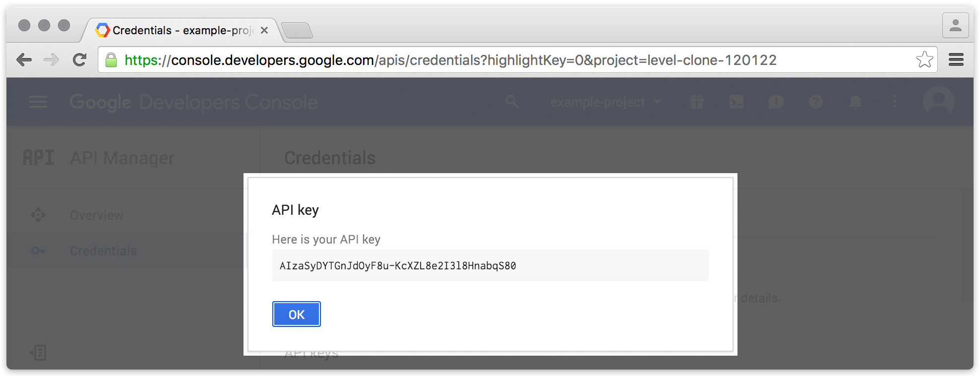Click the feedback speech bubble icon
The height and width of the screenshot is (376, 980).
point(776,102)
